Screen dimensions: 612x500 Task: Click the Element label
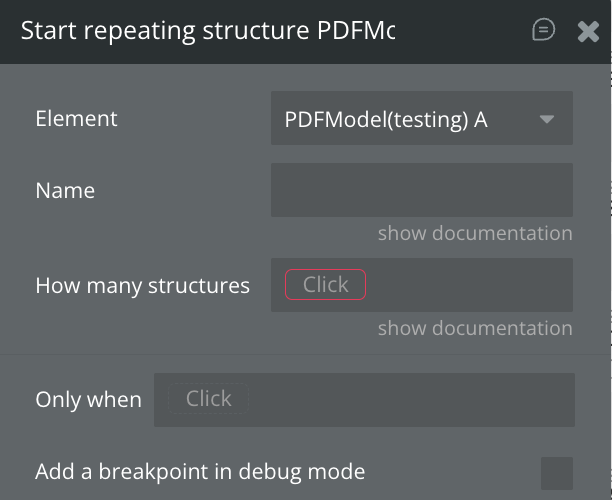(x=76, y=118)
